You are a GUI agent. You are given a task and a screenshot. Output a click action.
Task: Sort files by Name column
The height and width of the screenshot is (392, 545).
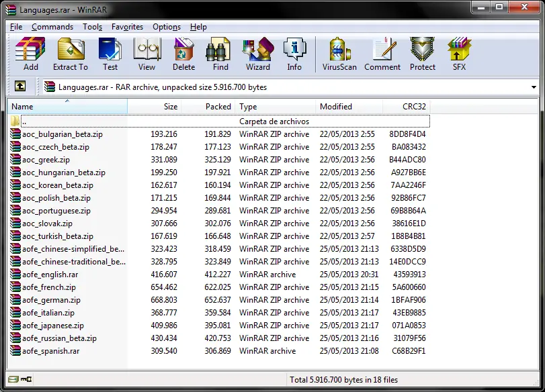click(x=67, y=106)
